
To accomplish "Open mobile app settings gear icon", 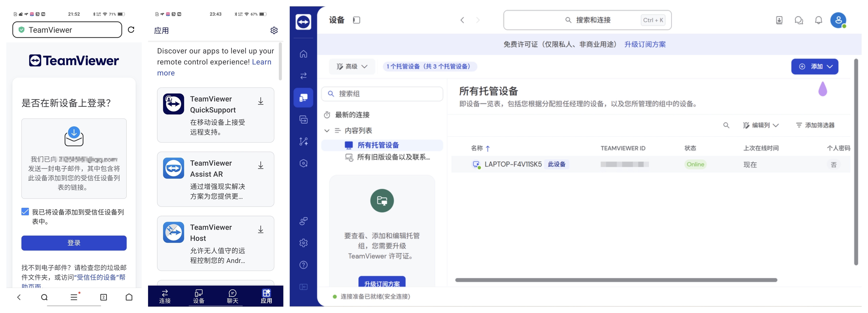I will tap(274, 30).
